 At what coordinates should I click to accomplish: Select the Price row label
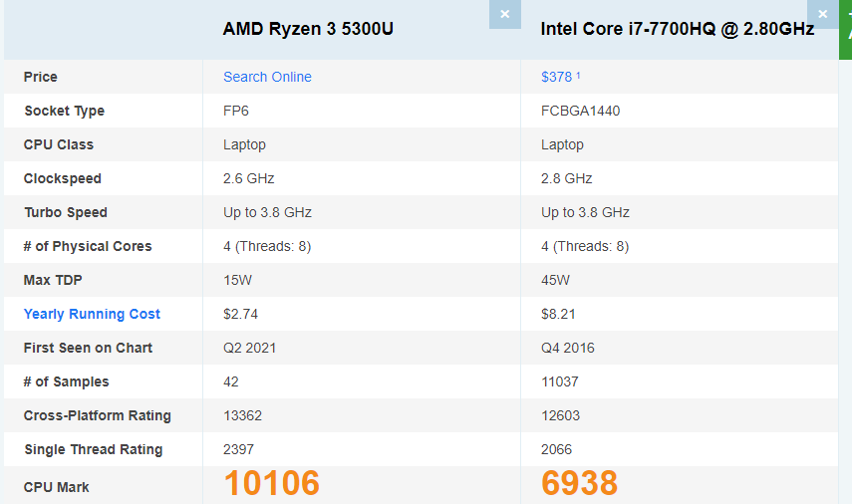(40, 77)
